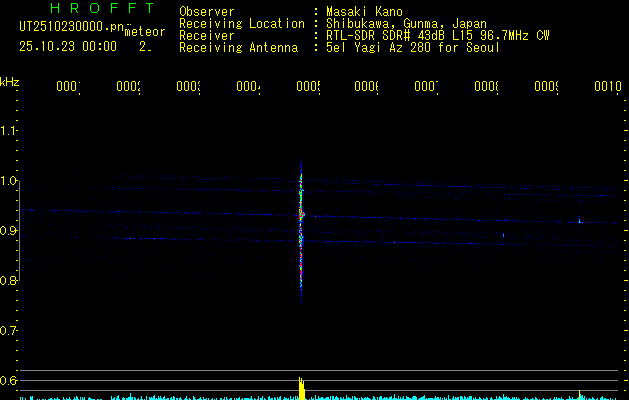Image resolution: width=629 pixels, height=400 pixels.
Task: Click the RTL-SDR receiver description line
Action: coord(437,36)
